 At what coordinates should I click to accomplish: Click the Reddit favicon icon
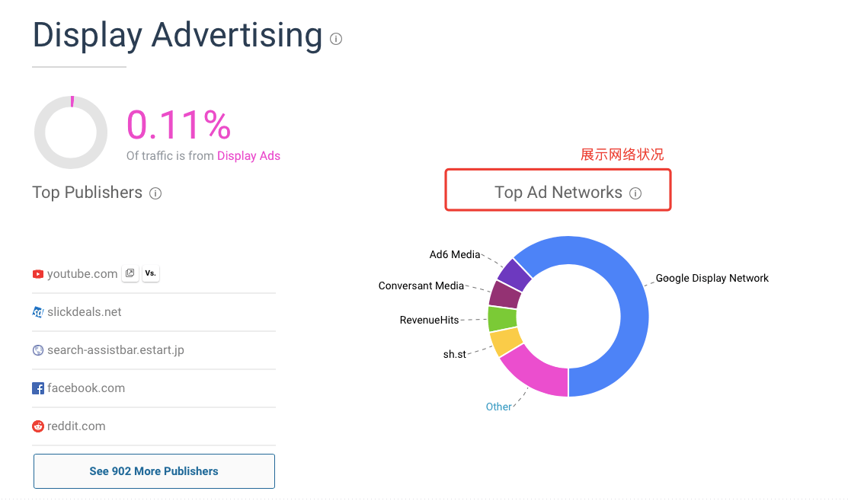(x=38, y=426)
